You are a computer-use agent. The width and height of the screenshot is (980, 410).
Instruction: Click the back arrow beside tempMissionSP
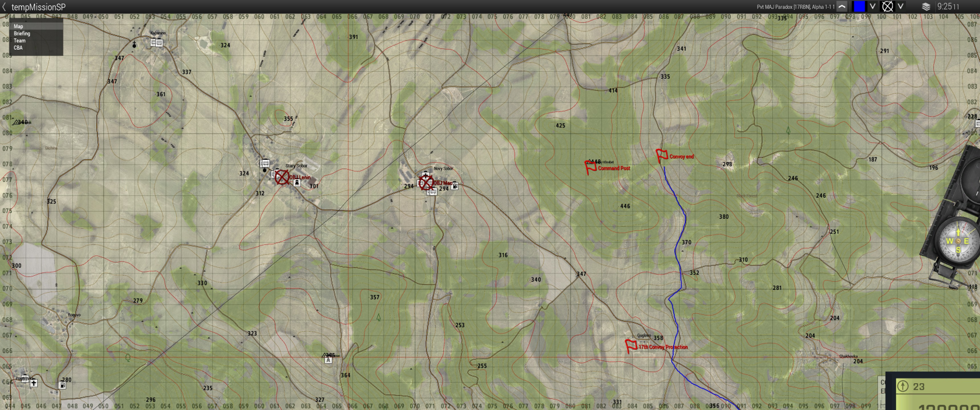[5, 7]
